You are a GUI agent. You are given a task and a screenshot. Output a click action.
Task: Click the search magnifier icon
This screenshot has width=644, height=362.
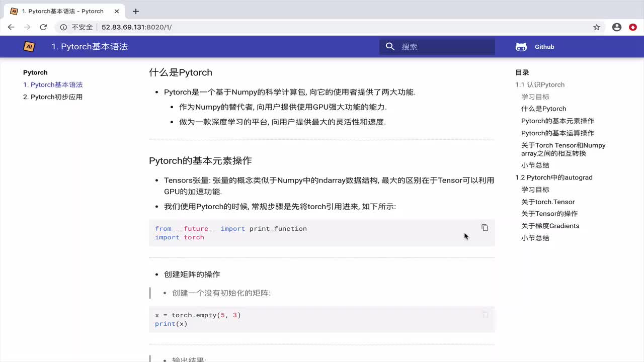(390, 47)
